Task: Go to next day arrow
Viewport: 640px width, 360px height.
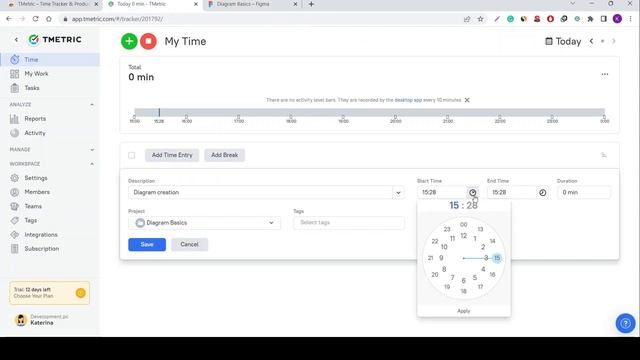Action: 613,41
